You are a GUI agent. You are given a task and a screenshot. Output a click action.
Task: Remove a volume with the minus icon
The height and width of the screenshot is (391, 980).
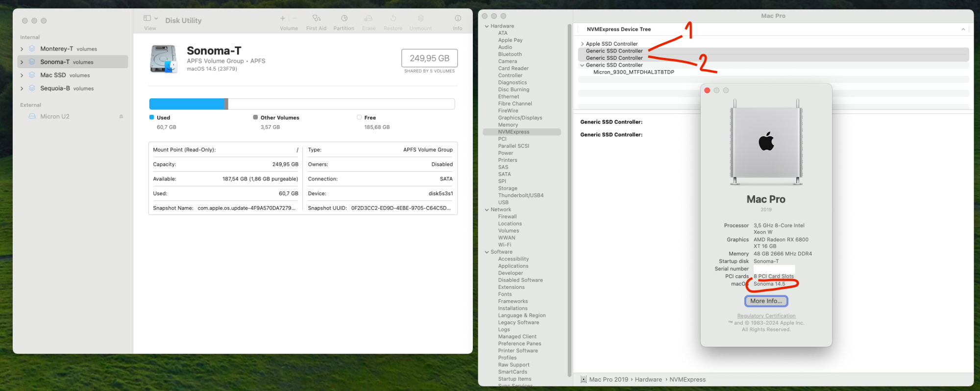tap(295, 18)
